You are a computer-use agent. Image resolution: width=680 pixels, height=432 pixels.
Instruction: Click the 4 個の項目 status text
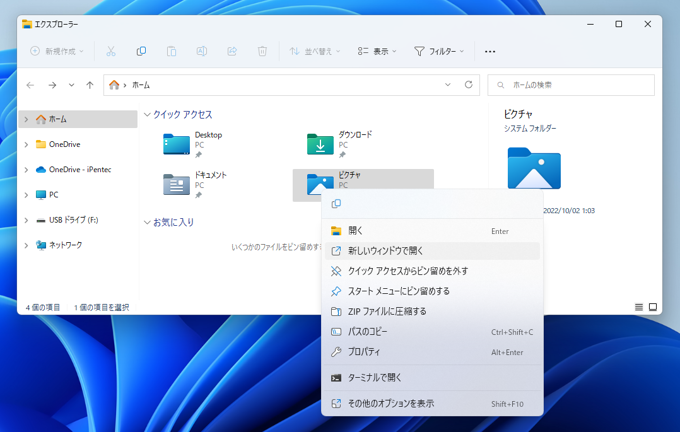(x=42, y=308)
